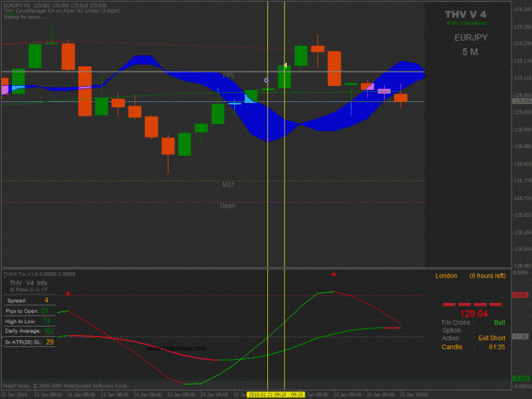Click the green Bull value
532x399 pixels.
coord(500,322)
